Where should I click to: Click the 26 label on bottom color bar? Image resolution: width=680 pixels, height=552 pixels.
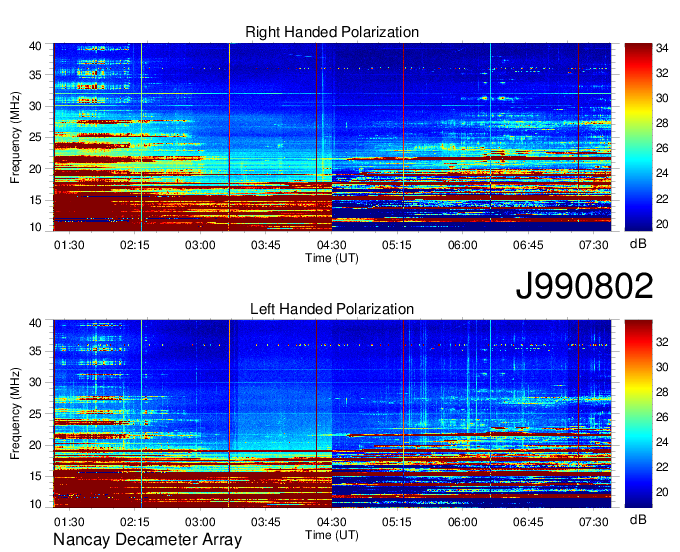tap(662, 417)
